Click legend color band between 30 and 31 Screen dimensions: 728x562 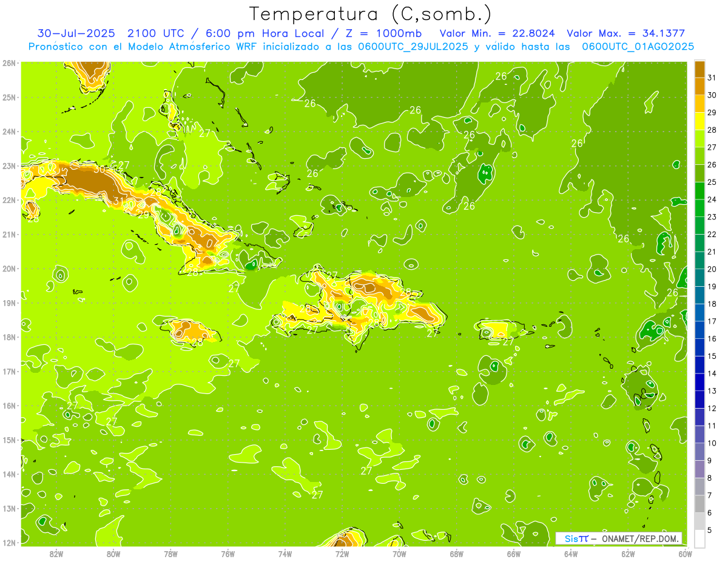pyautogui.click(x=700, y=86)
